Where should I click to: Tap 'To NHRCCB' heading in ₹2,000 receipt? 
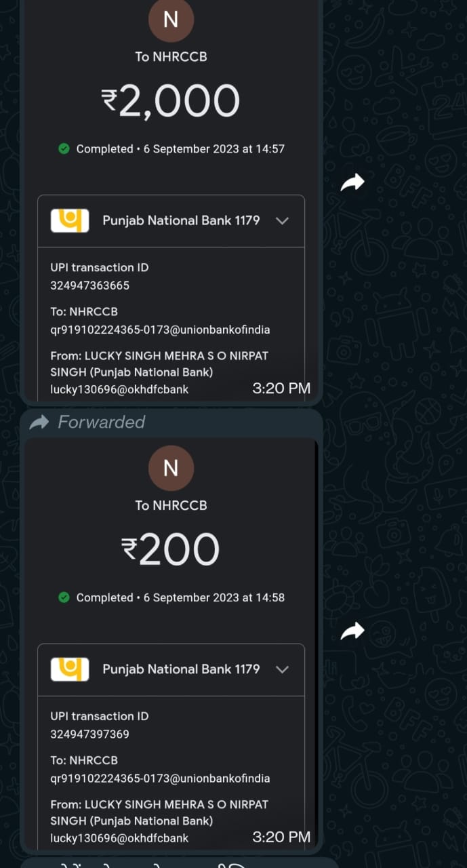coord(171,57)
